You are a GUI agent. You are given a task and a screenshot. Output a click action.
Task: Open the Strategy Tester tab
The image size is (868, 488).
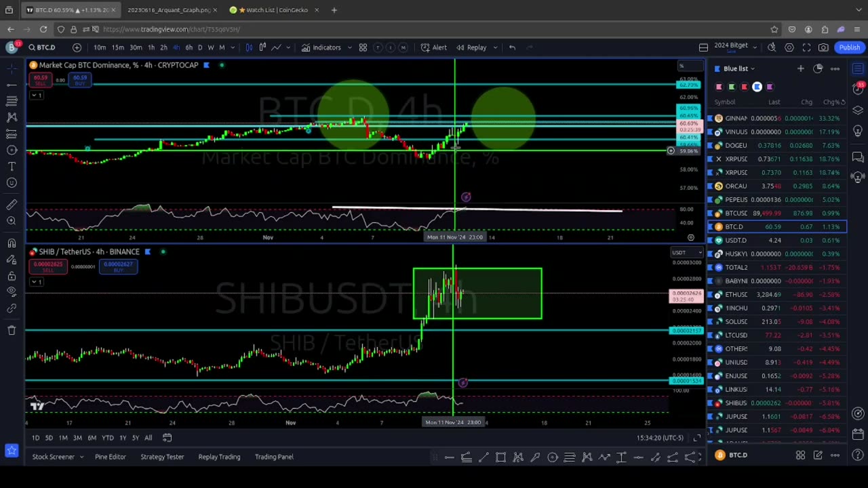162,457
